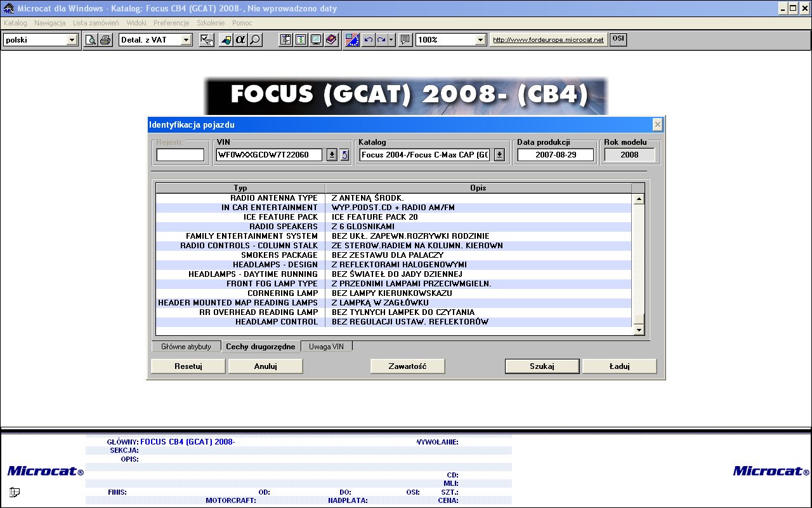Click the VIN input field

tap(270, 155)
